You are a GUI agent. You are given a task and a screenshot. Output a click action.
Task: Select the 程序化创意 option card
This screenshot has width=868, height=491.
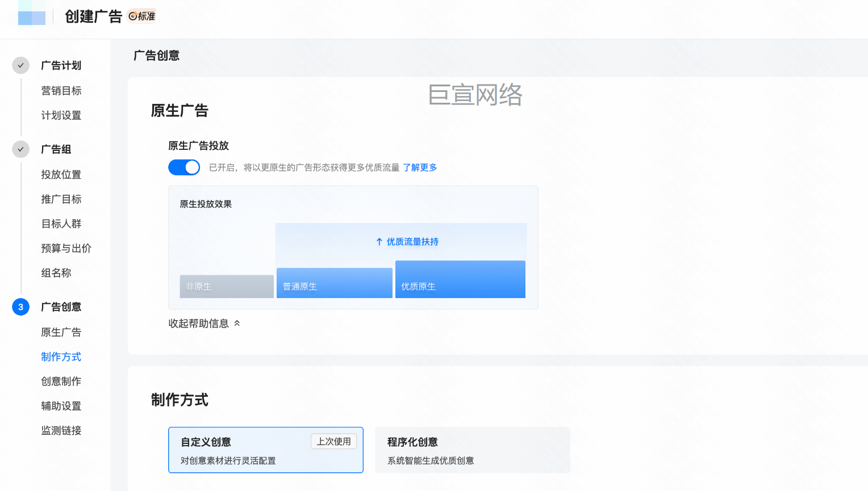[x=472, y=450]
